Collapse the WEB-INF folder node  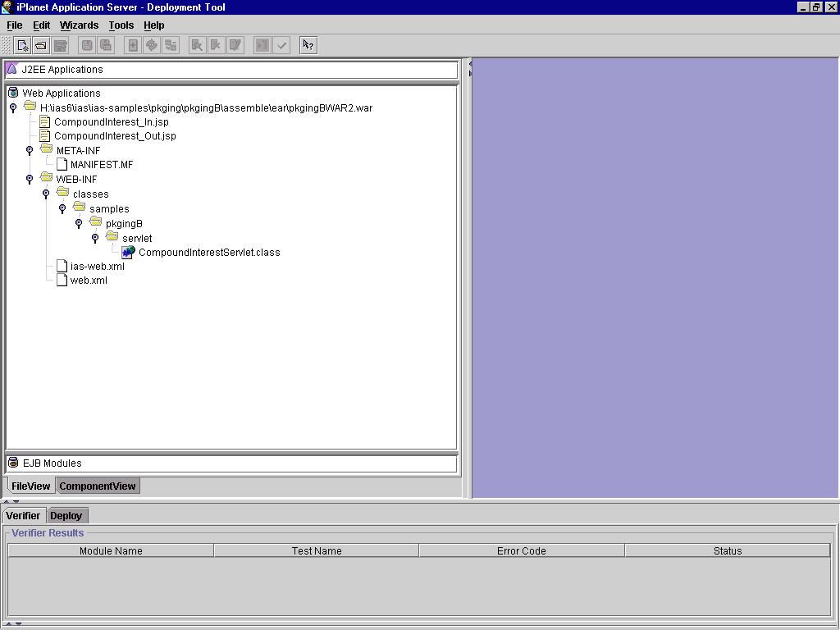coord(30,180)
